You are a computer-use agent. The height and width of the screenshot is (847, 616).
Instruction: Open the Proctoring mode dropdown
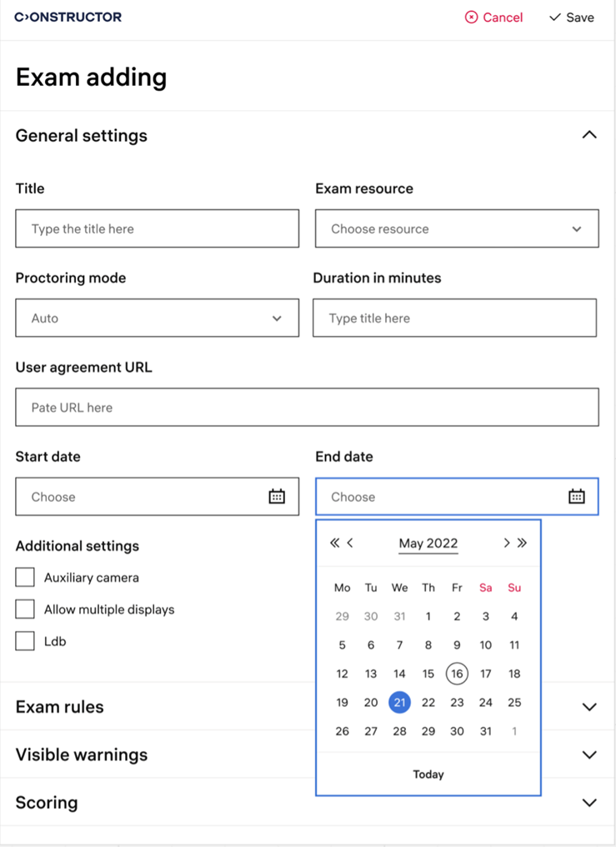tap(157, 318)
